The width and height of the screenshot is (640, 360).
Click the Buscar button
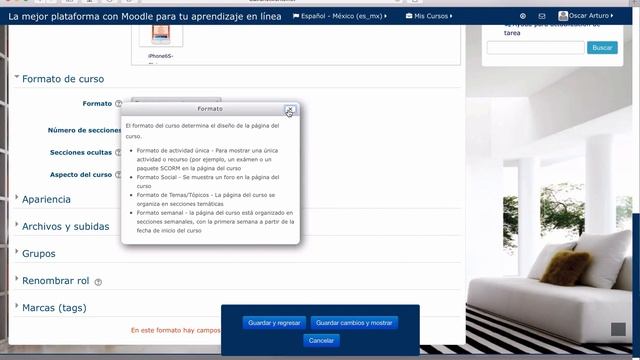point(602,48)
